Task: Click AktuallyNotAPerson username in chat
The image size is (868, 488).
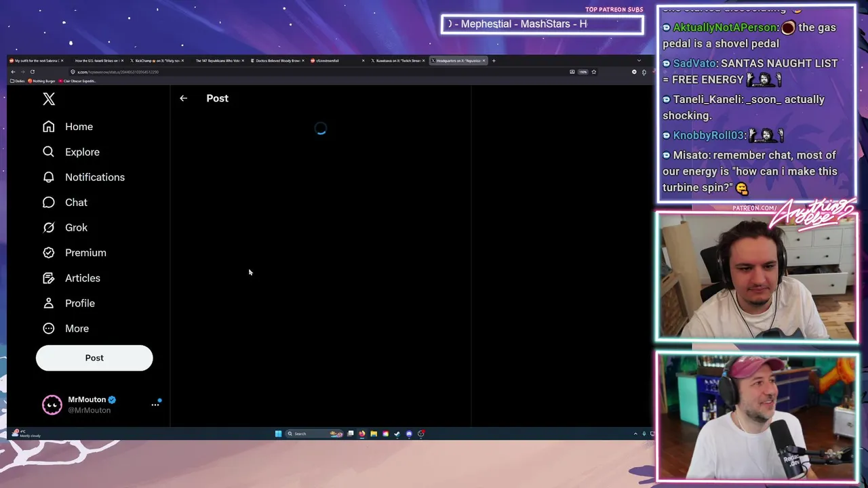Action: pos(725,28)
